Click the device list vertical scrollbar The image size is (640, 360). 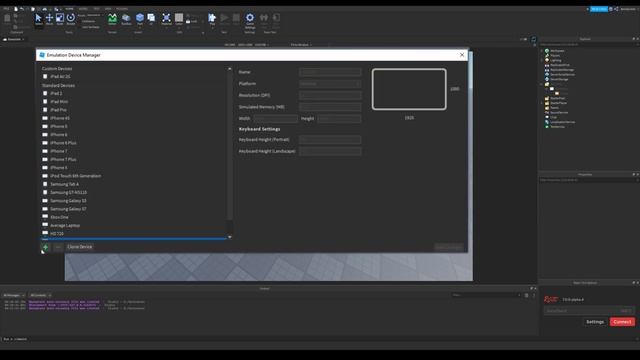(x=229, y=147)
